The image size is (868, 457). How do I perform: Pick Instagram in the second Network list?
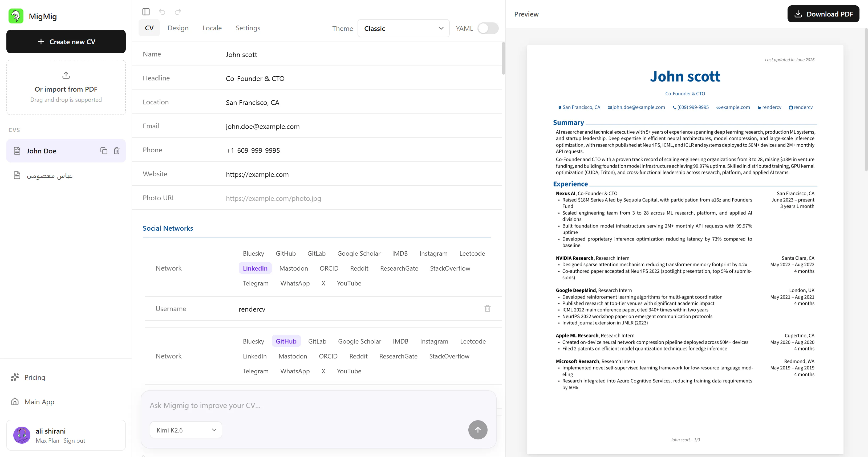pos(434,341)
